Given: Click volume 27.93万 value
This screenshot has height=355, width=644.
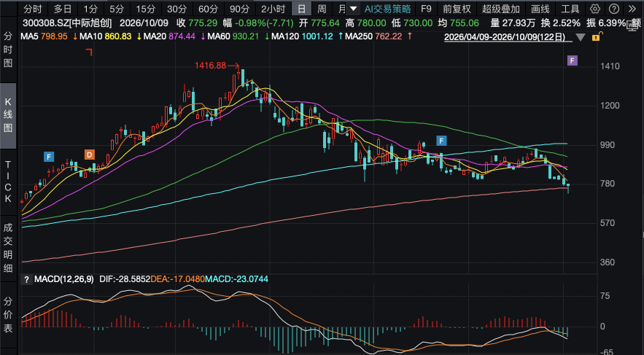Looking at the screenshot, I should [x=520, y=23].
